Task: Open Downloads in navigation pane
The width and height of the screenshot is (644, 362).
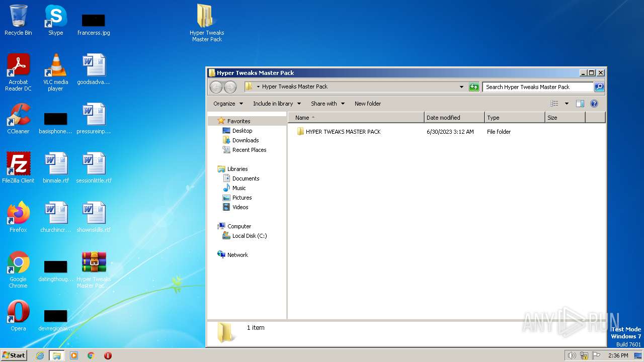Action: [246, 140]
